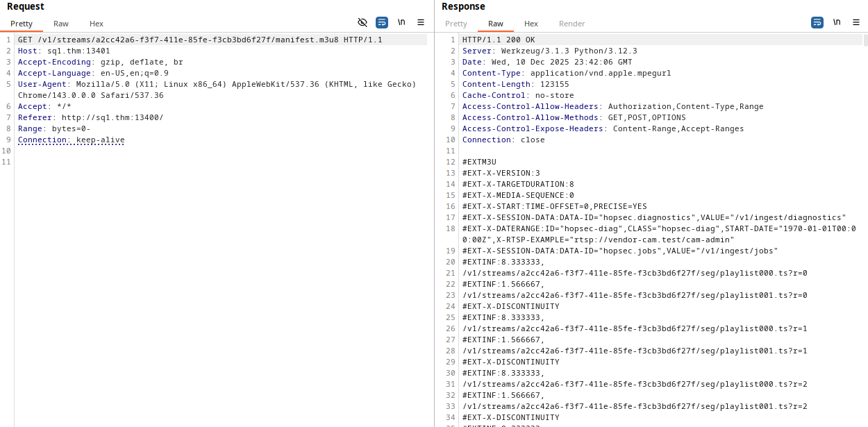This screenshot has height=427, width=868.
Task: Click the #EXTM3U line in the response
Action: [479, 162]
